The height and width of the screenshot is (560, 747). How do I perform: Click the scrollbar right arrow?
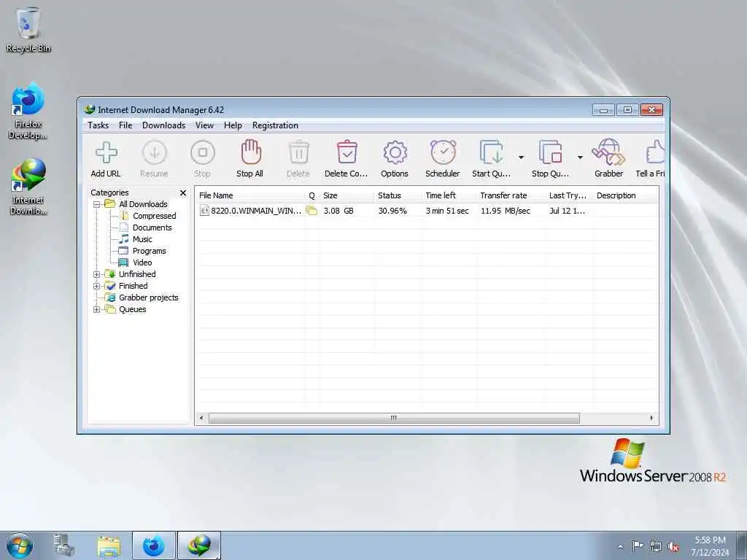tap(651, 418)
